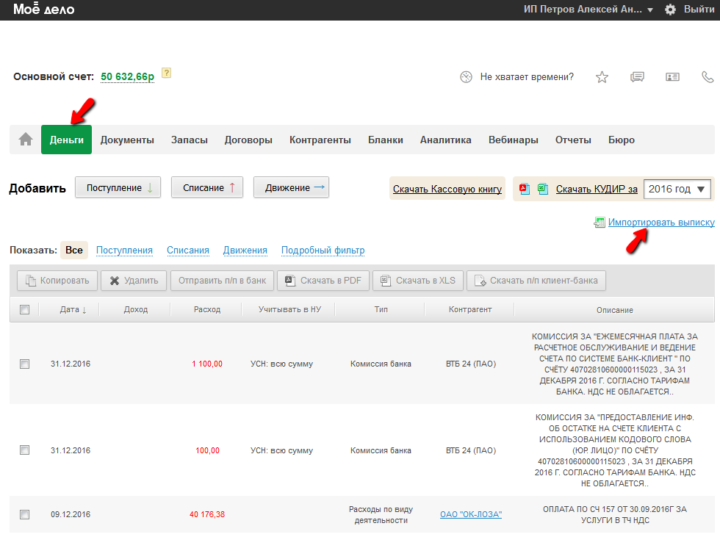Open the chat messages icon
This screenshot has height=537, width=720.
click(x=637, y=77)
